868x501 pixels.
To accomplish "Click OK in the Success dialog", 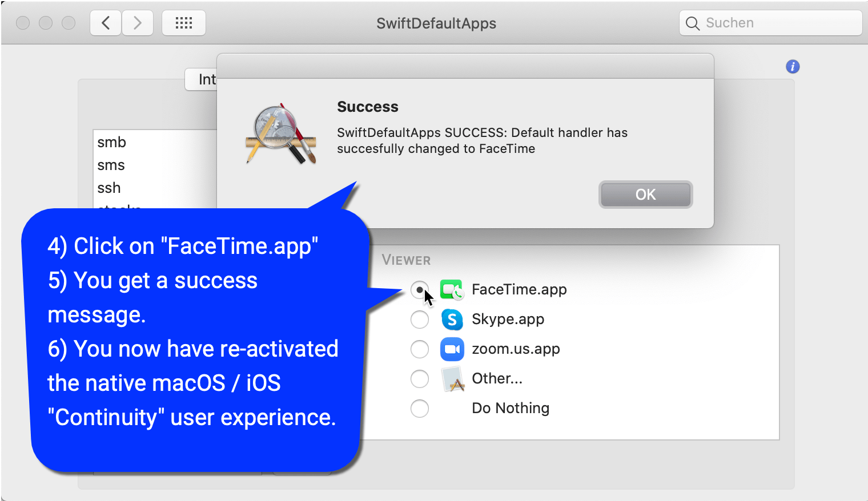I will click(x=645, y=195).
